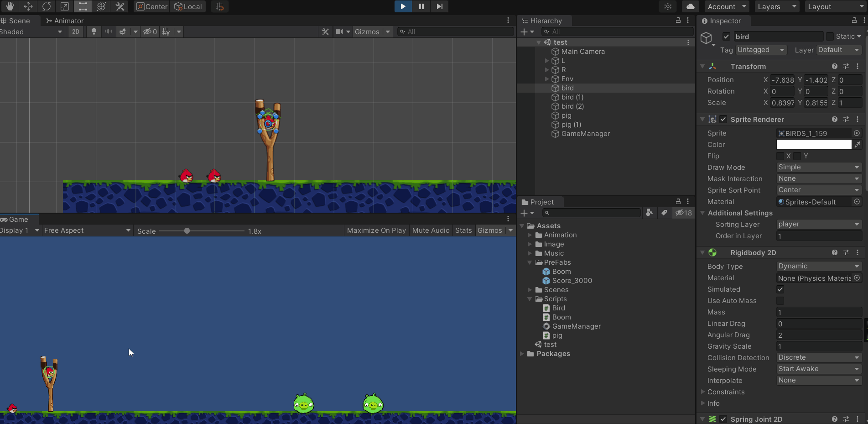
Task: Search project by label
Action: click(x=665, y=213)
